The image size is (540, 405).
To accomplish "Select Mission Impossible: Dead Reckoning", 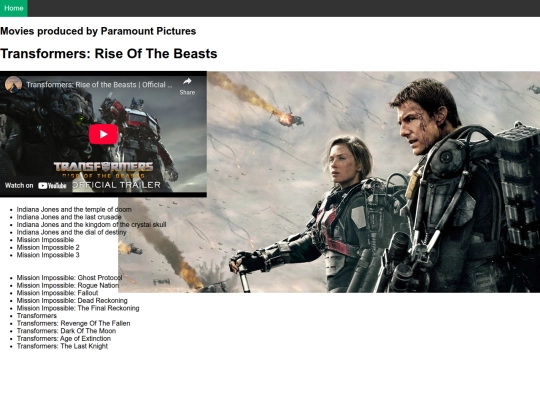I will pyautogui.click(x=72, y=300).
